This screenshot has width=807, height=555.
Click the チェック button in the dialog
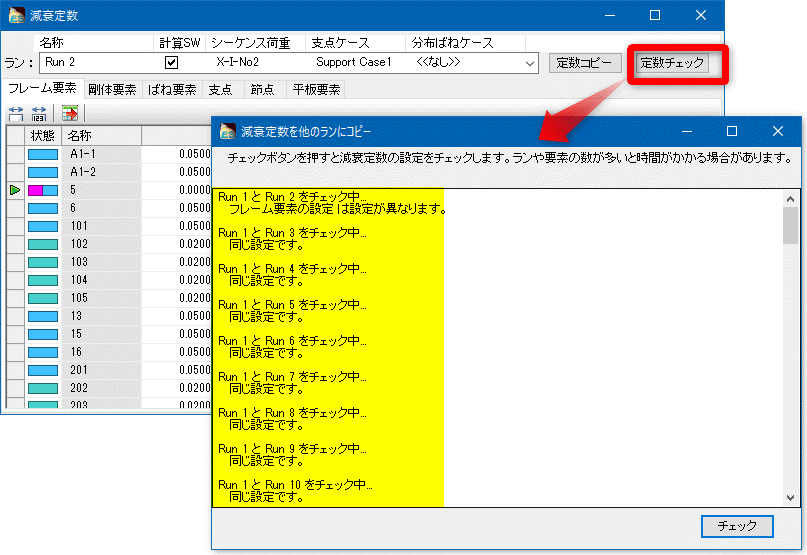(x=737, y=526)
